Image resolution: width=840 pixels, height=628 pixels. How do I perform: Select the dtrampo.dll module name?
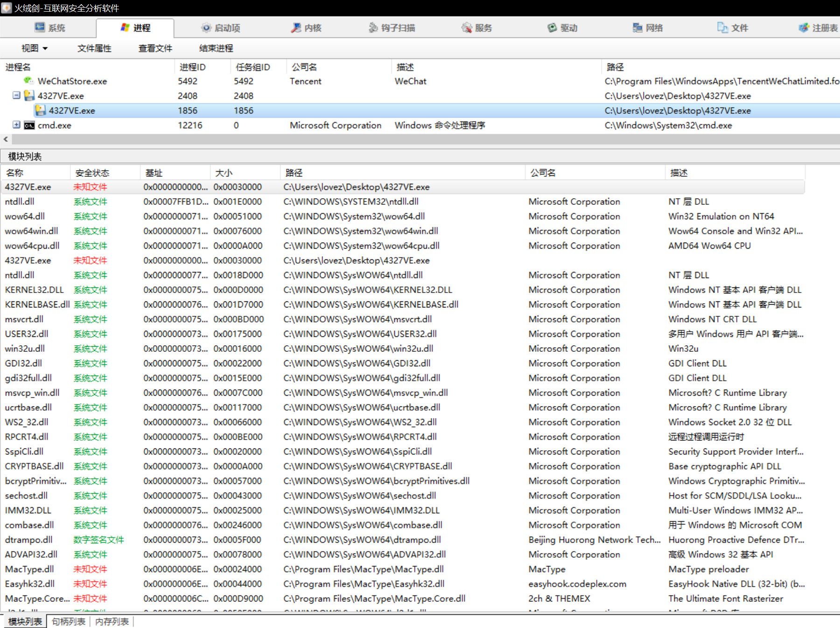pos(28,540)
